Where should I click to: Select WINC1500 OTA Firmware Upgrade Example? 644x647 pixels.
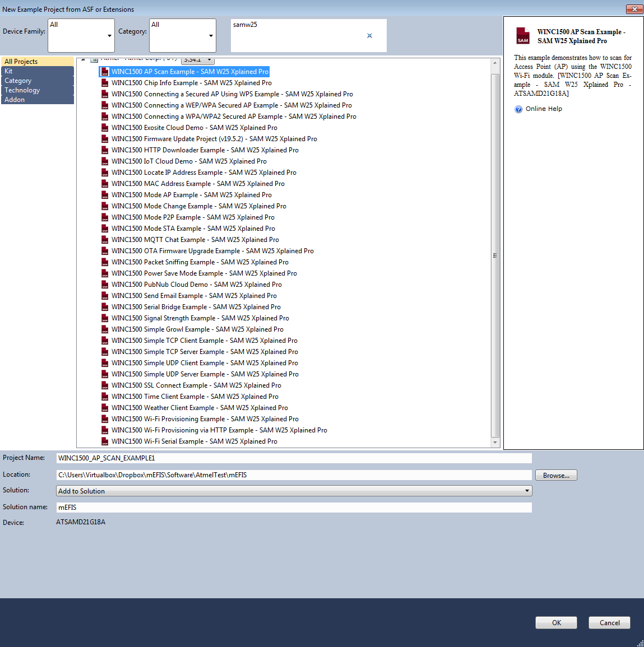click(x=212, y=251)
